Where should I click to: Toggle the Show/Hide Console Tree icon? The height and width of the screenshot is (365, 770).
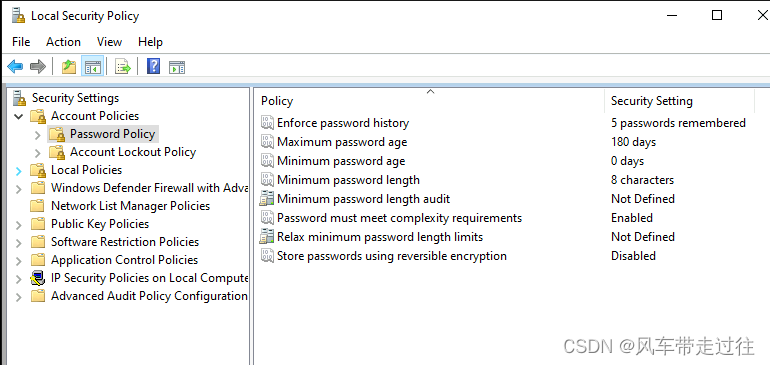[92, 66]
